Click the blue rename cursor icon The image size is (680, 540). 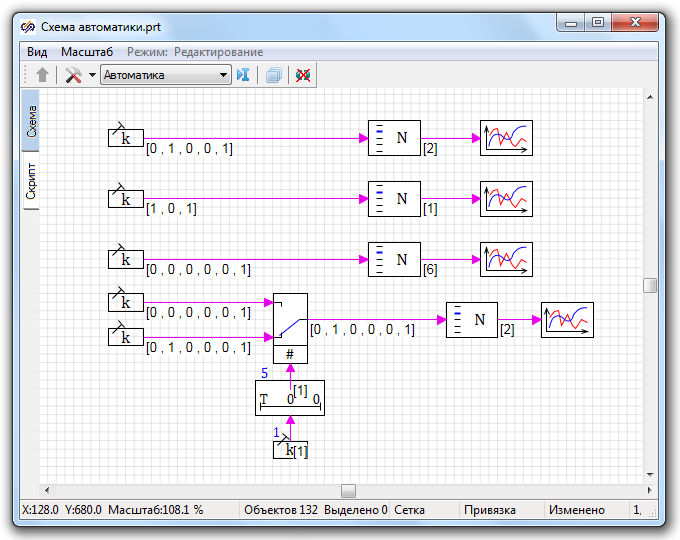pyautogui.click(x=243, y=75)
